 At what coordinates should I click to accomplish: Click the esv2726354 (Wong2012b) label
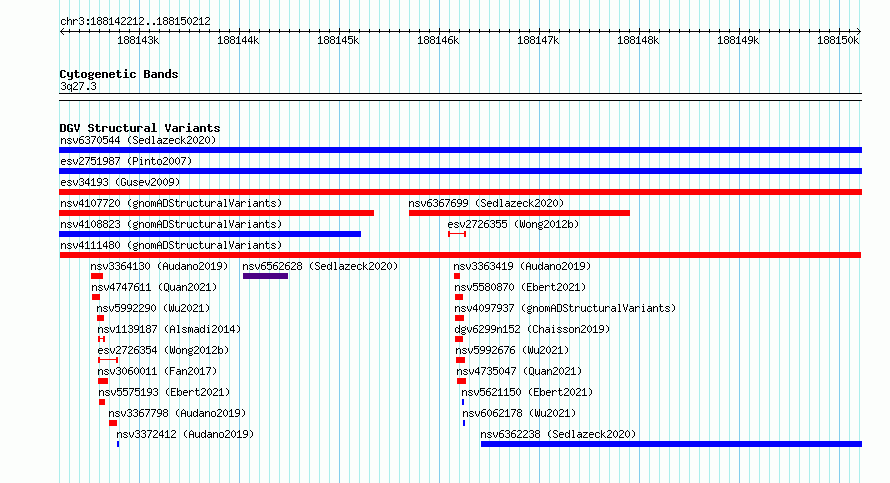coord(163,350)
